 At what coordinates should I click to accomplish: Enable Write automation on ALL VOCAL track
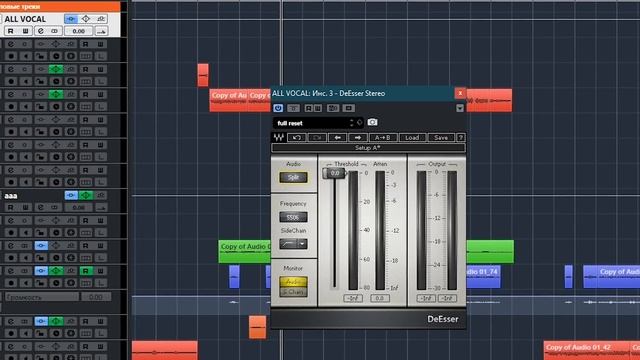point(25,31)
